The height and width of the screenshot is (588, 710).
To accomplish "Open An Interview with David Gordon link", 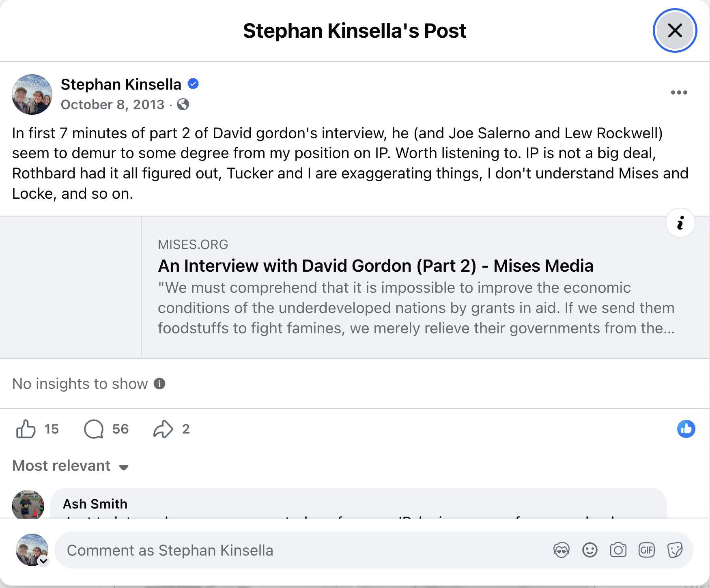I will pos(375,266).
